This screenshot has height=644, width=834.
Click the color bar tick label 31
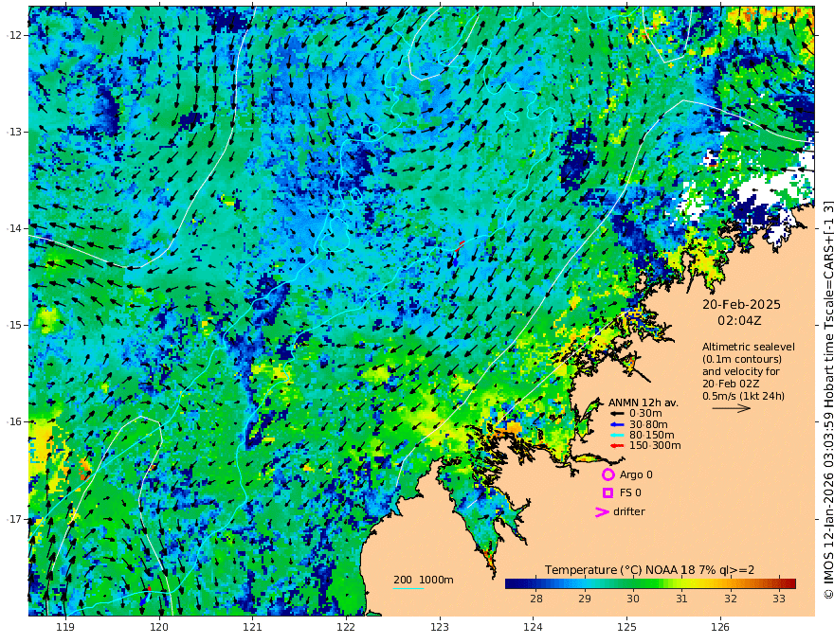pyautogui.click(x=681, y=599)
